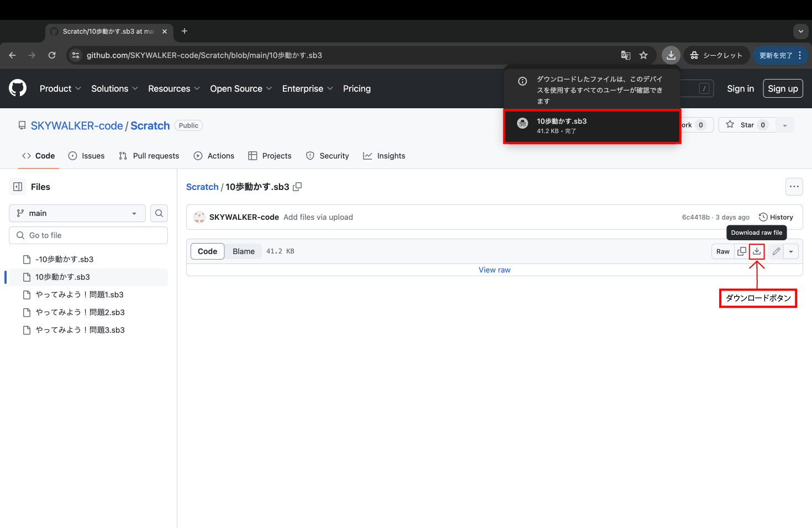Click the edit file pencil icon
The height and width of the screenshot is (528, 812).
pos(776,251)
